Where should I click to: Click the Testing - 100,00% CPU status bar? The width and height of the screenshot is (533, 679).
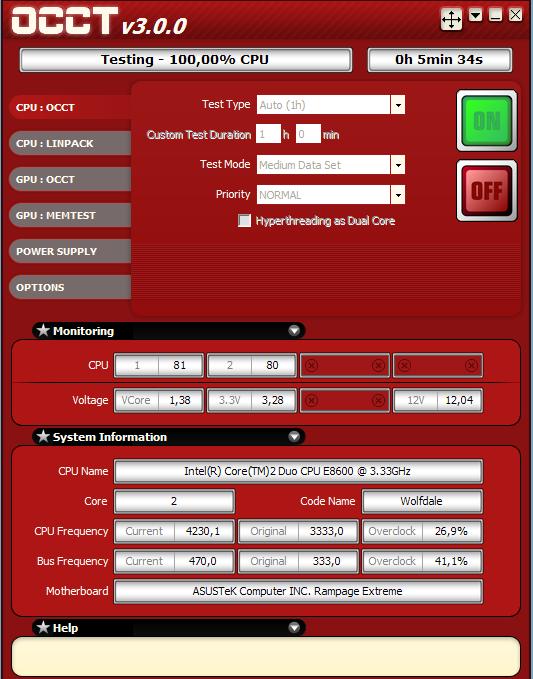coord(185,60)
